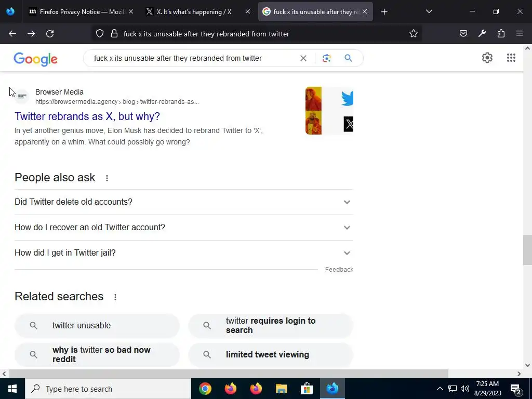Bookmark this page with the star icon
This screenshot has height=399, width=532.
click(413, 34)
